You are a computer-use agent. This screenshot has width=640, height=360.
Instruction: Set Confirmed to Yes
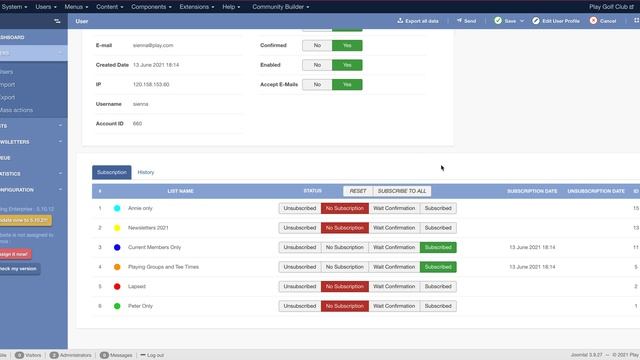347,45
